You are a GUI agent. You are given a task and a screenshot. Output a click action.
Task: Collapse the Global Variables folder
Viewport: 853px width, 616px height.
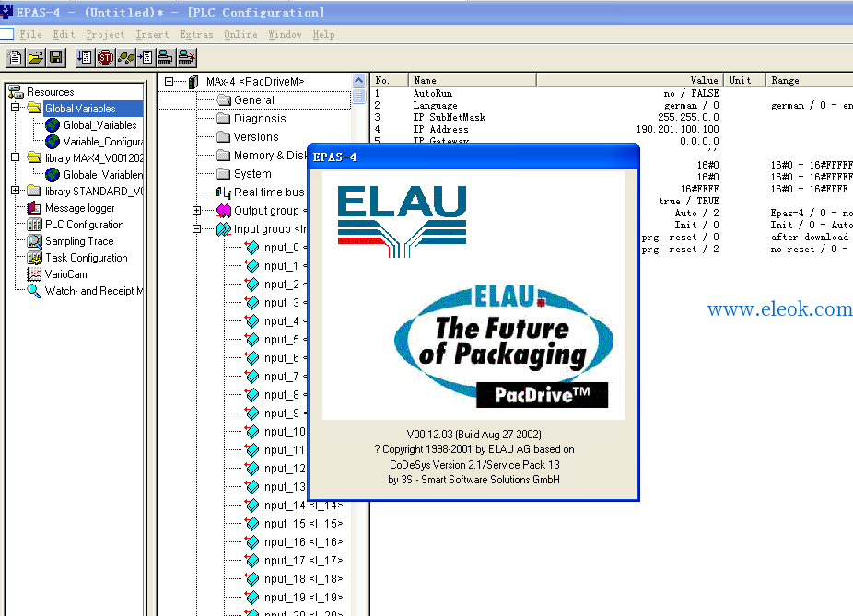[x=16, y=108]
